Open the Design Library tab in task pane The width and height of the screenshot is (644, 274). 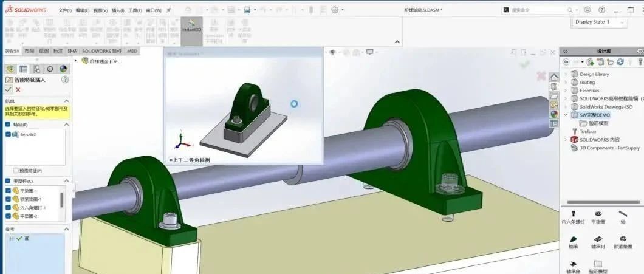click(554, 86)
